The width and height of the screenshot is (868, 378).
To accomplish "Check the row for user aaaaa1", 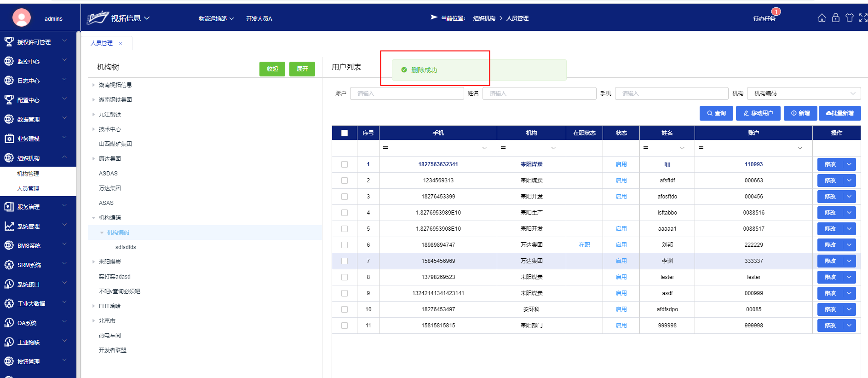I will 345,229.
